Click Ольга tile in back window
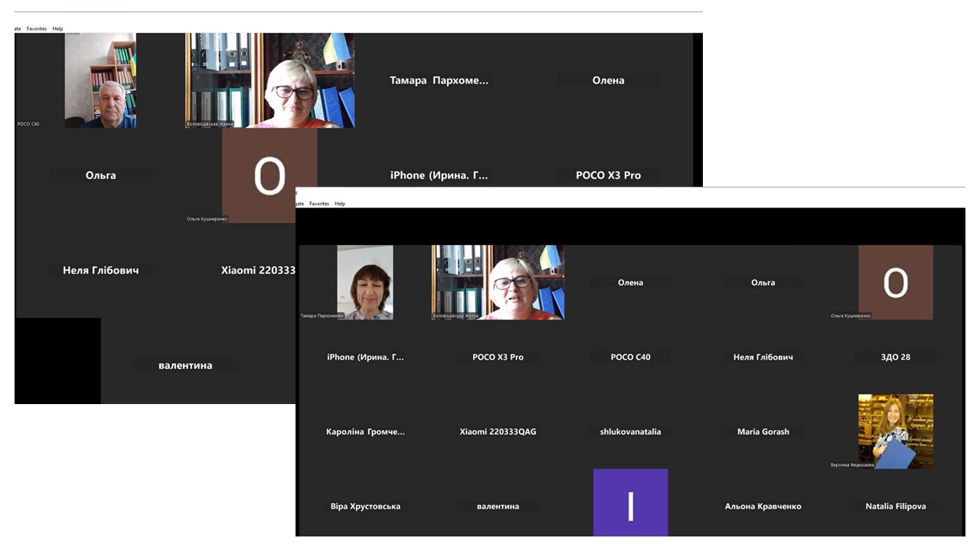980x551 pixels. click(100, 175)
